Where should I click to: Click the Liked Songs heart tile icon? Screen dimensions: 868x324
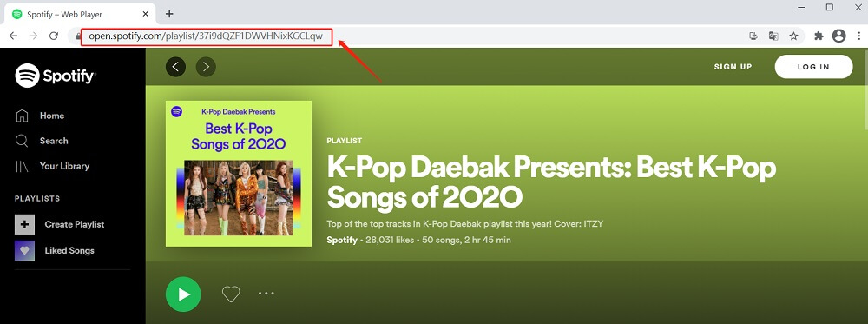tap(24, 250)
